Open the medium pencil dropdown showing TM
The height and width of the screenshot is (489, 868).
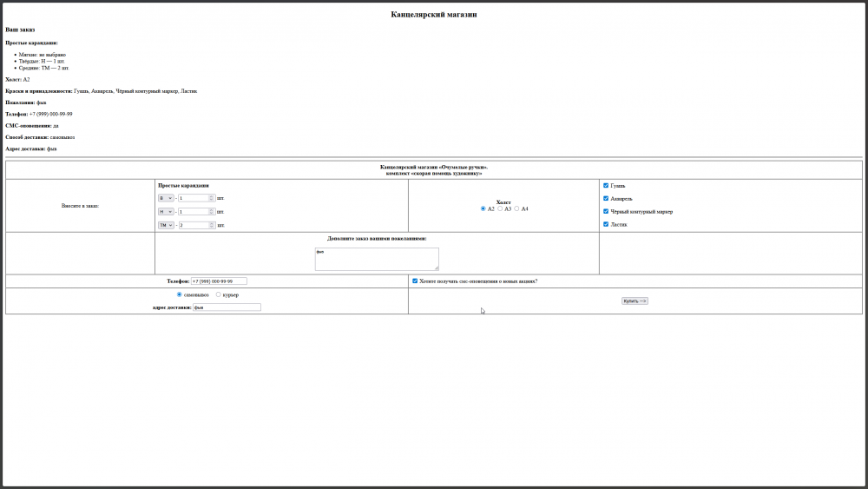point(166,225)
